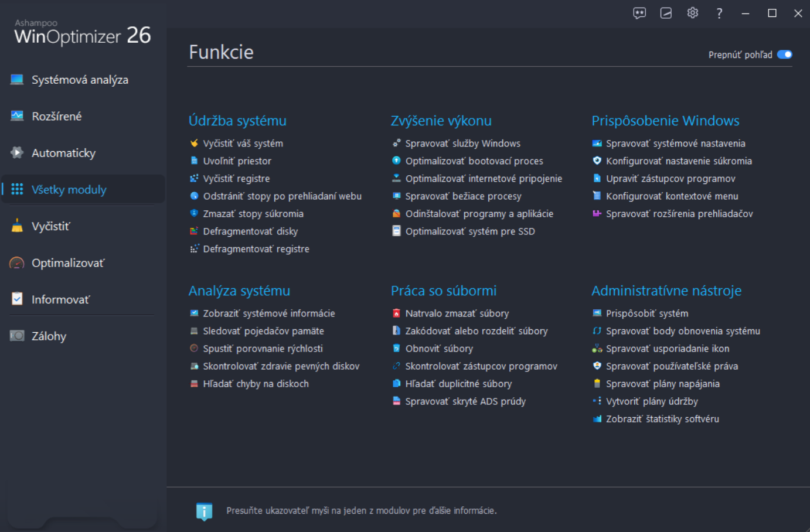Viewport: 810px width, 532px height.
Task: Click the Zvýšenie výkonu heading
Action: coord(441,121)
